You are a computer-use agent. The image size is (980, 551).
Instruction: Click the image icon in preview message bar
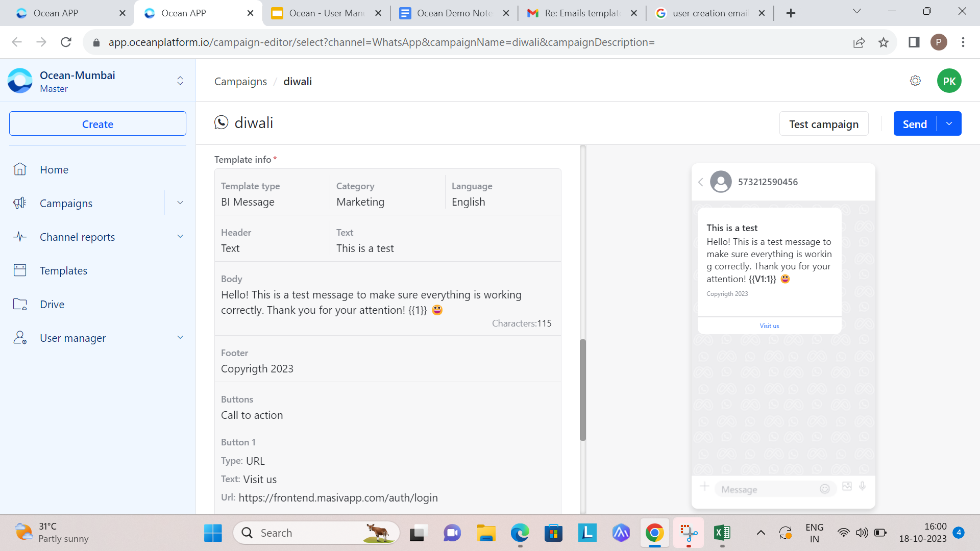click(847, 486)
